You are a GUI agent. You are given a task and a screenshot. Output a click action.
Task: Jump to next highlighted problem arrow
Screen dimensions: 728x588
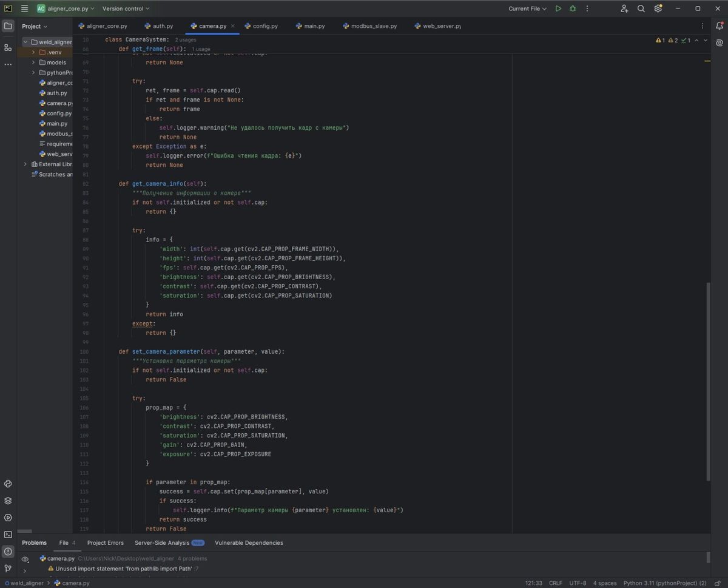click(705, 41)
